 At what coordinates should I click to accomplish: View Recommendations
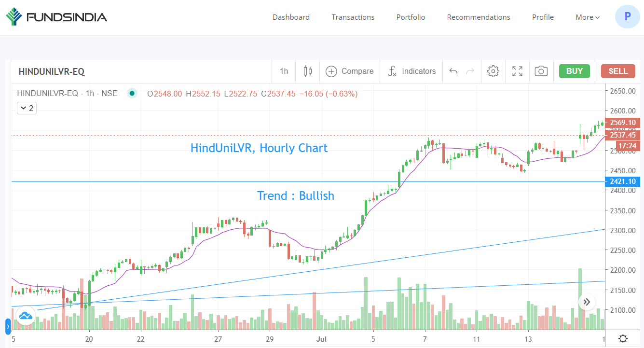(479, 17)
